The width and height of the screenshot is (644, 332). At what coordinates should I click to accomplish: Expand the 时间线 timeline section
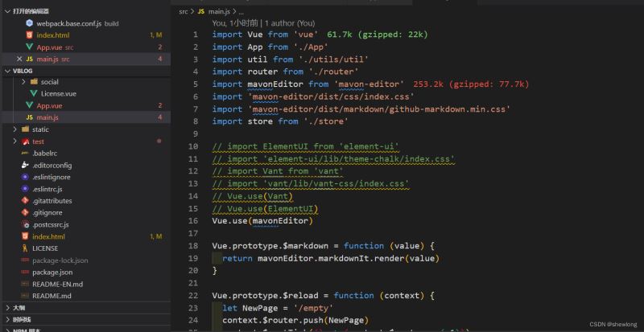(x=7, y=320)
